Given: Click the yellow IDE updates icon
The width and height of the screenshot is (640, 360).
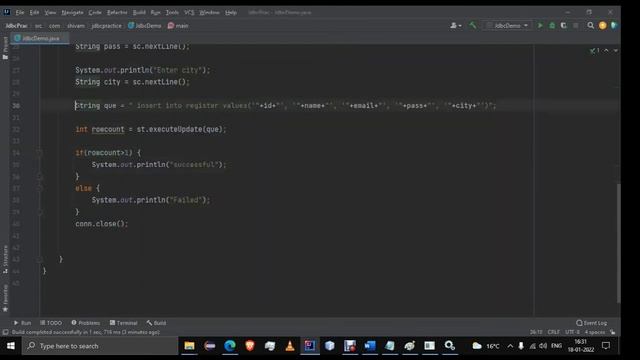Looking at the screenshot, I should pyautogui.click(x=602, y=25).
